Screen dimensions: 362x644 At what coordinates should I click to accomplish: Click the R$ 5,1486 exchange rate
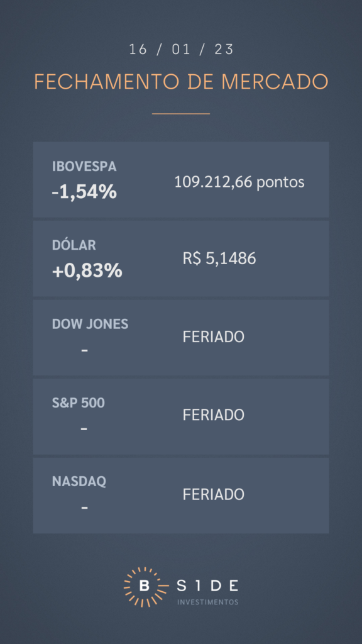pos(219,258)
